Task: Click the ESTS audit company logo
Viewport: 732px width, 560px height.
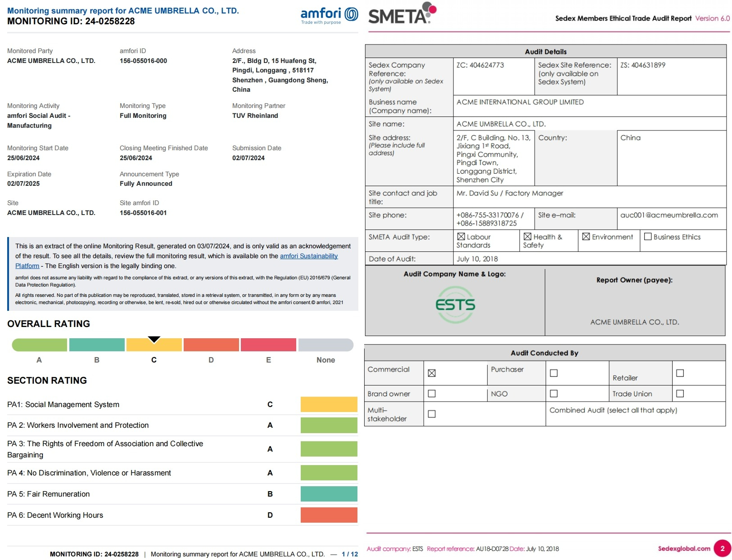Action: [455, 305]
